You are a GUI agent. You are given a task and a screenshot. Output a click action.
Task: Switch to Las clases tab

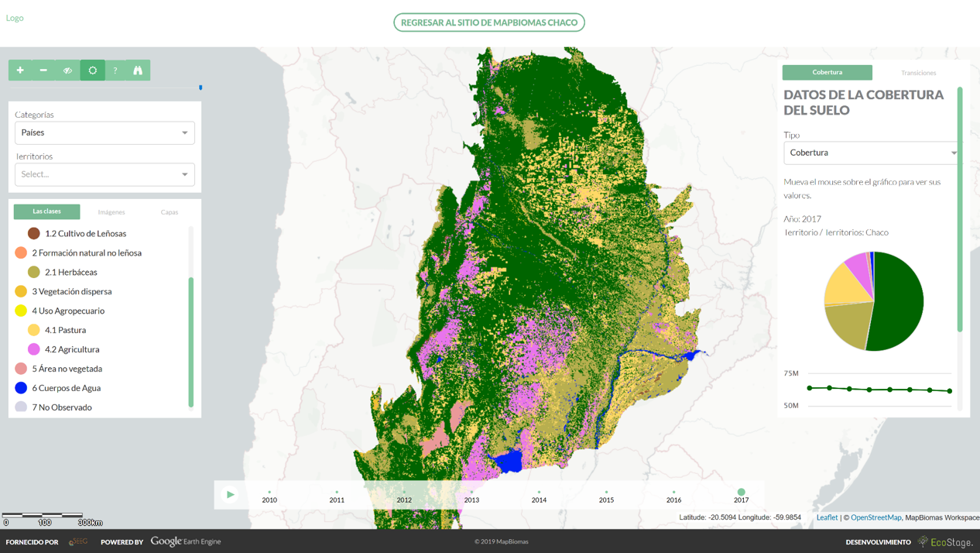click(x=46, y=211)
